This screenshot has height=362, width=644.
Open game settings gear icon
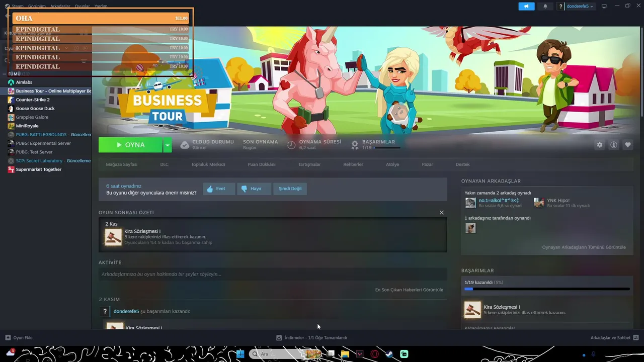tap(599, 145)
